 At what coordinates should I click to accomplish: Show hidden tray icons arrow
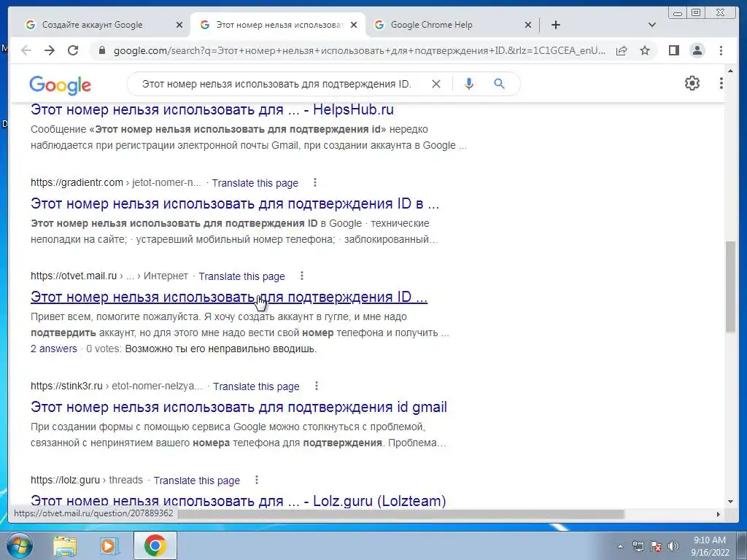tap(620, 547)
